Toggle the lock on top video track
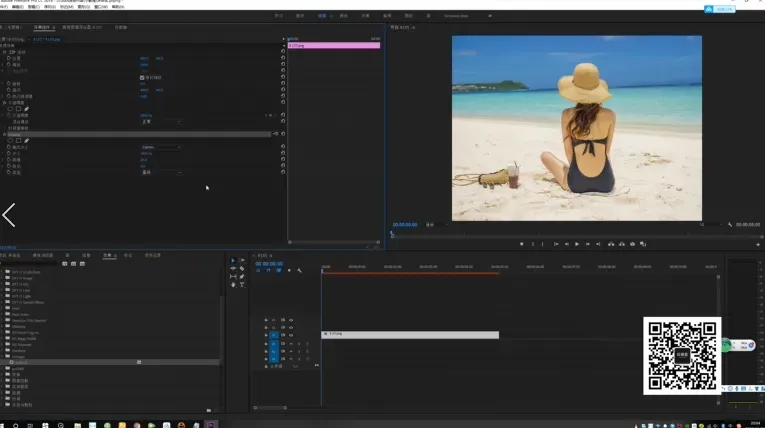The height and width of the screenshot is (428, 765). pyautogui.click(x=266, y=319)
